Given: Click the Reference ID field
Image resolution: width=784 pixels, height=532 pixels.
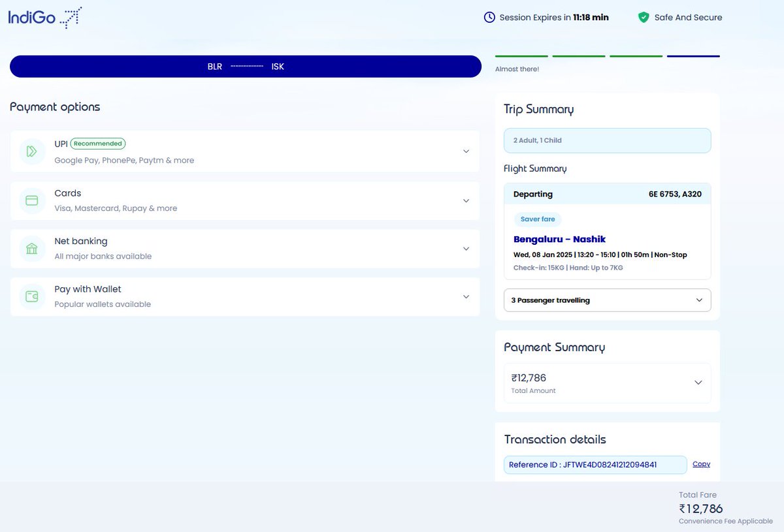Looking at the screenshot, I should [595, 465].
